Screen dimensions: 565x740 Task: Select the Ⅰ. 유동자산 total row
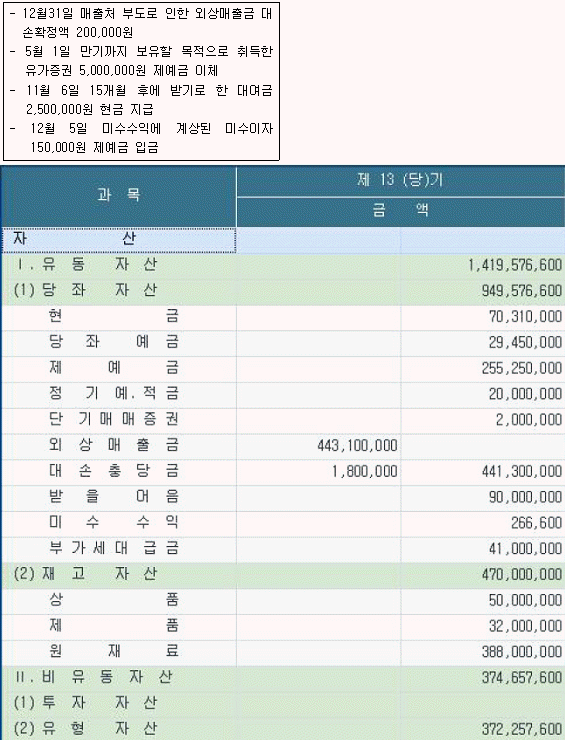click(283, 265)
